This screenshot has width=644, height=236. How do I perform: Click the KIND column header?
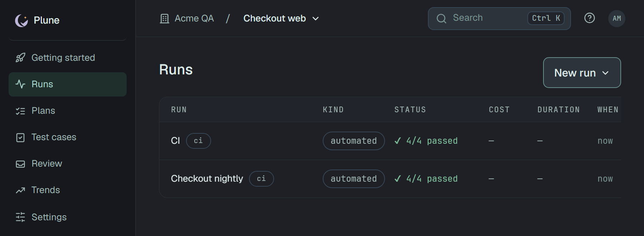[x=333, y=110]
